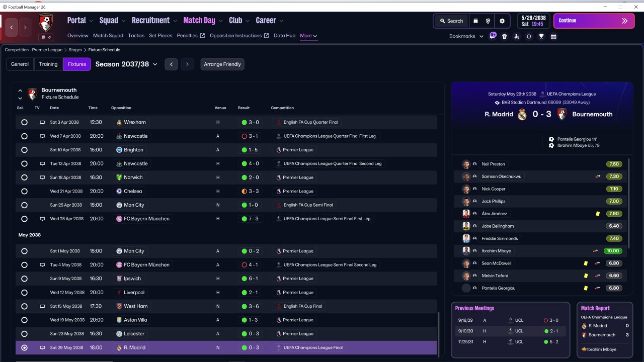Open the player search scouting bookmark icon
The width and height of the screenshot is (644, 362).
(x=517, y=36)
